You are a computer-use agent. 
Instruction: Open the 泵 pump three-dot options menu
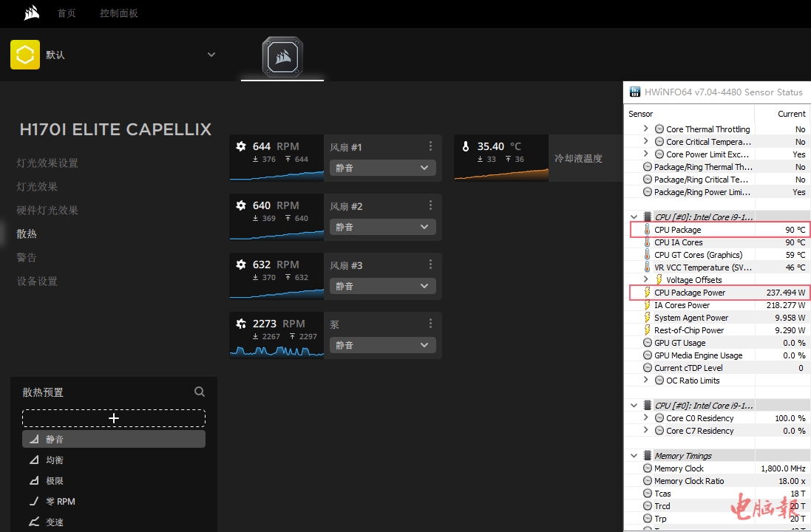point(430,324)
